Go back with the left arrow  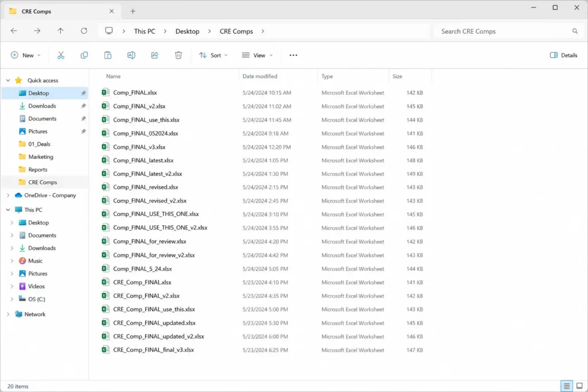point(14,31)
